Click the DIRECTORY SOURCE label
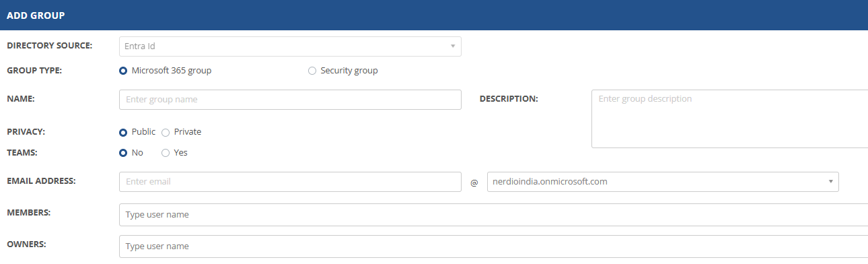The width and height of the screenshot is (868, 264). [x=50, y=46]
